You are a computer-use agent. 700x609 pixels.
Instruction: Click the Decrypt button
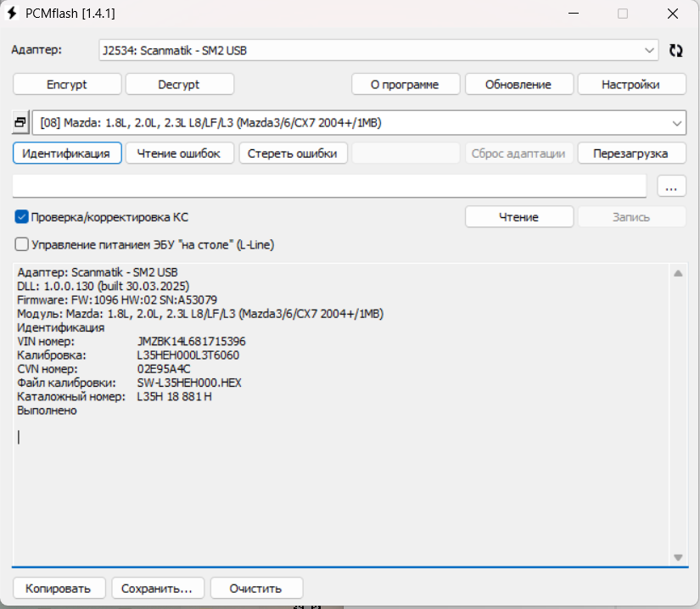pos(180,84)
